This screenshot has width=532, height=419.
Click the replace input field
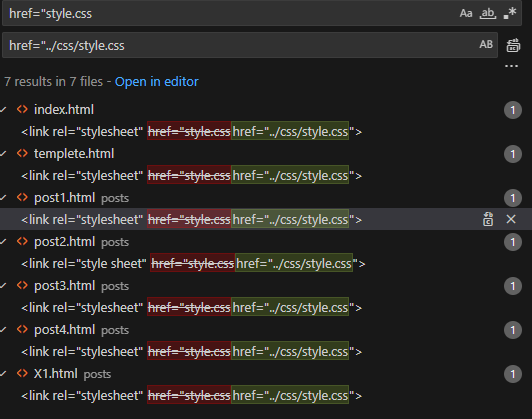pos(238,45)
